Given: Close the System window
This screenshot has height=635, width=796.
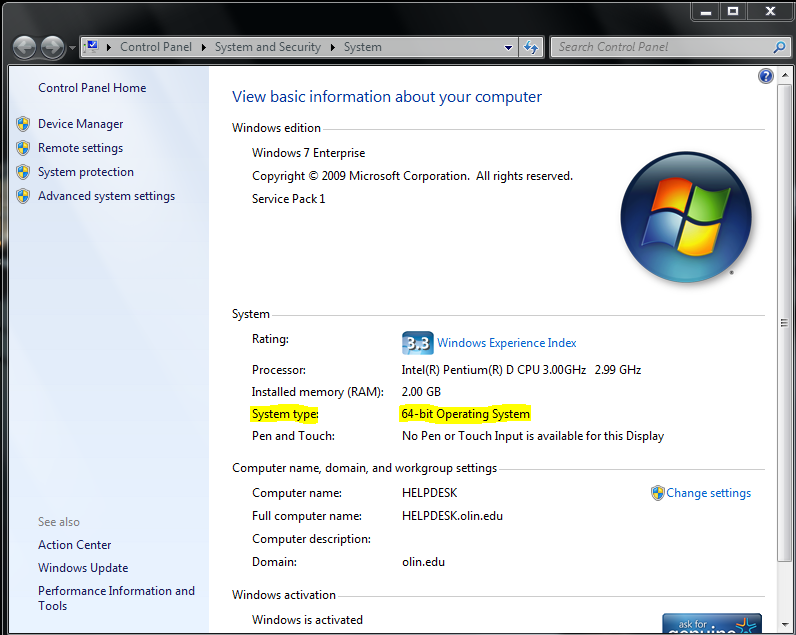Looking at the screenshot, I should pos(770,11).
